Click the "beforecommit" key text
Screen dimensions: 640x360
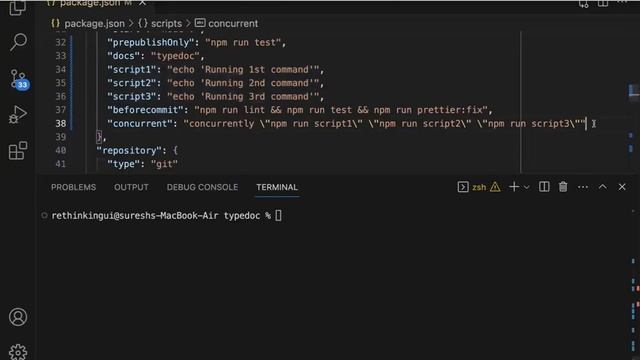145,110
